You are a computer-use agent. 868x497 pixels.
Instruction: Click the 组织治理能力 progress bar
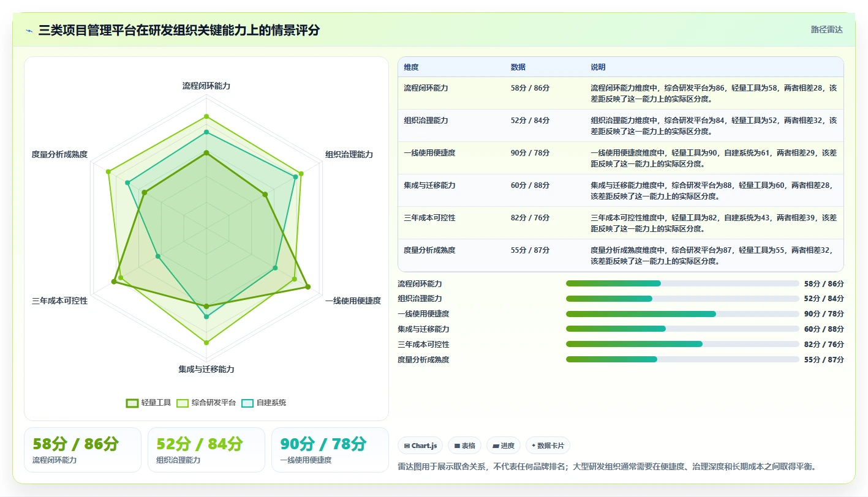[x=682, y=299]
